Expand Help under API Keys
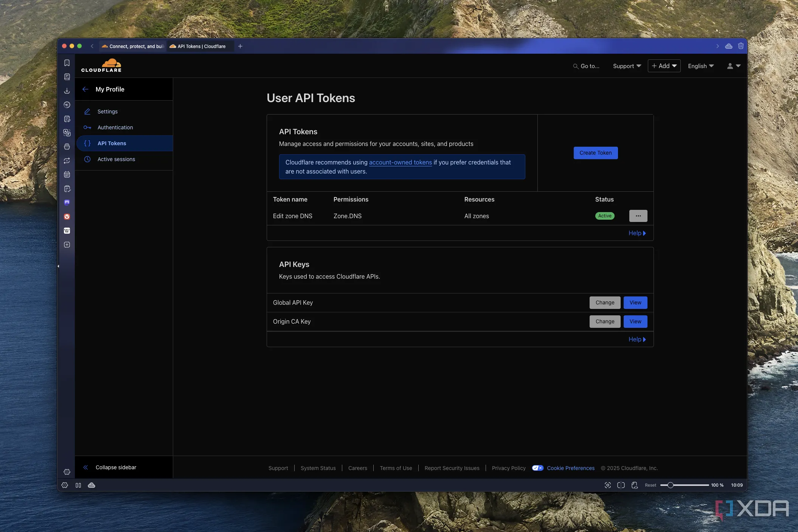This screenshot has height=532, width=798. 637,340
